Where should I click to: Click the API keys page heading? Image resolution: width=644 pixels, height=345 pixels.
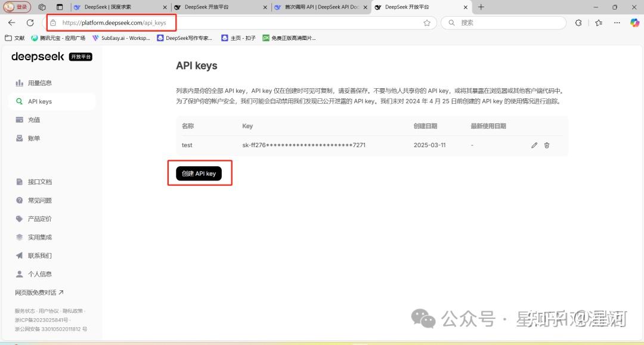(197, 66)
